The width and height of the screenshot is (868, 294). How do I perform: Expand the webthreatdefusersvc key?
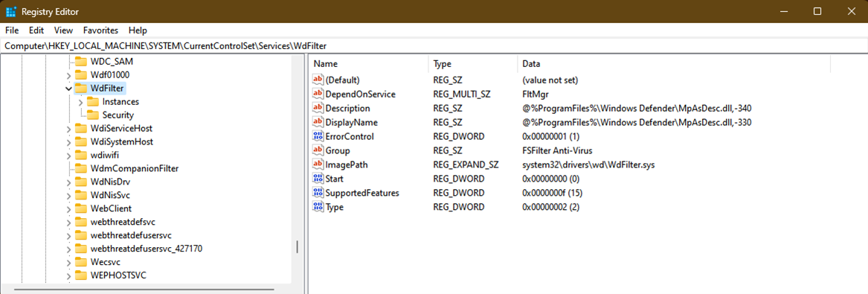pos(68,235)
